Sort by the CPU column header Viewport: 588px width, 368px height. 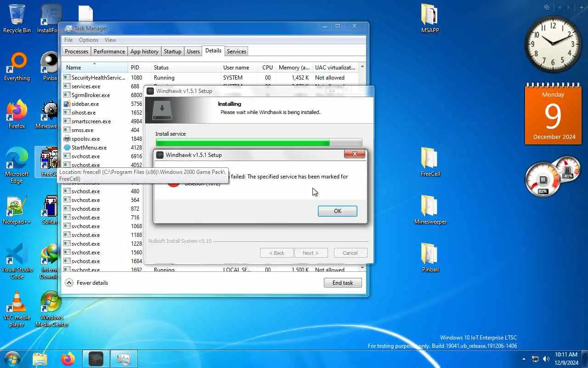[x=267, y=67]
